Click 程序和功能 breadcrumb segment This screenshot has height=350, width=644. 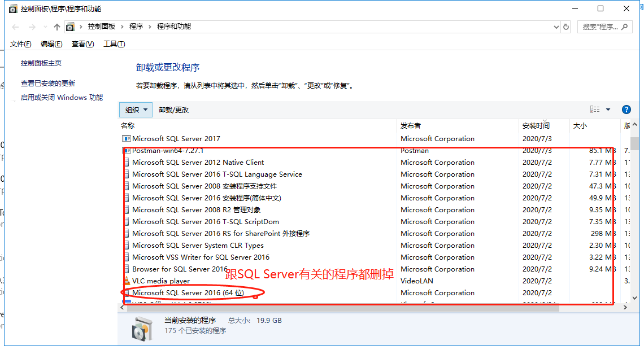click(x=174, y=27)
